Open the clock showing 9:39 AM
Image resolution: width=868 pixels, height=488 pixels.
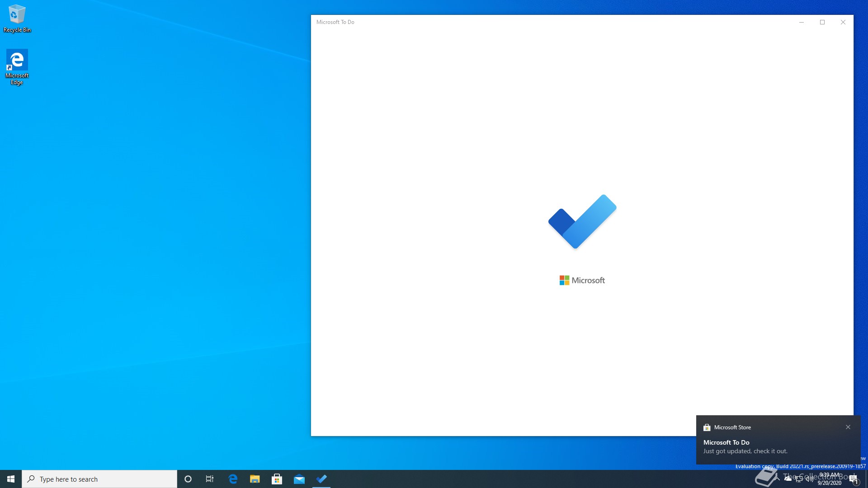[x=830, y=479]
